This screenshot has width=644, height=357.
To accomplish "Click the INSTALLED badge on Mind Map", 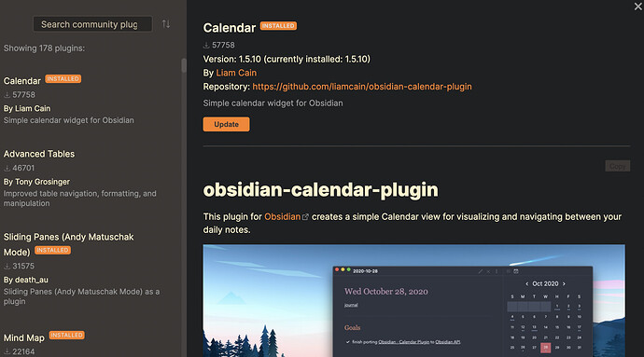I will click(66, 336).
